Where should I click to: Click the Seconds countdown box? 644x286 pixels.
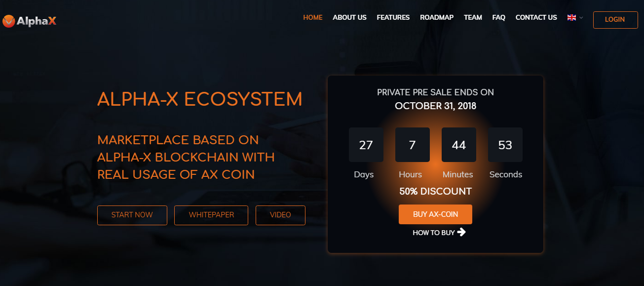(505, 145)
